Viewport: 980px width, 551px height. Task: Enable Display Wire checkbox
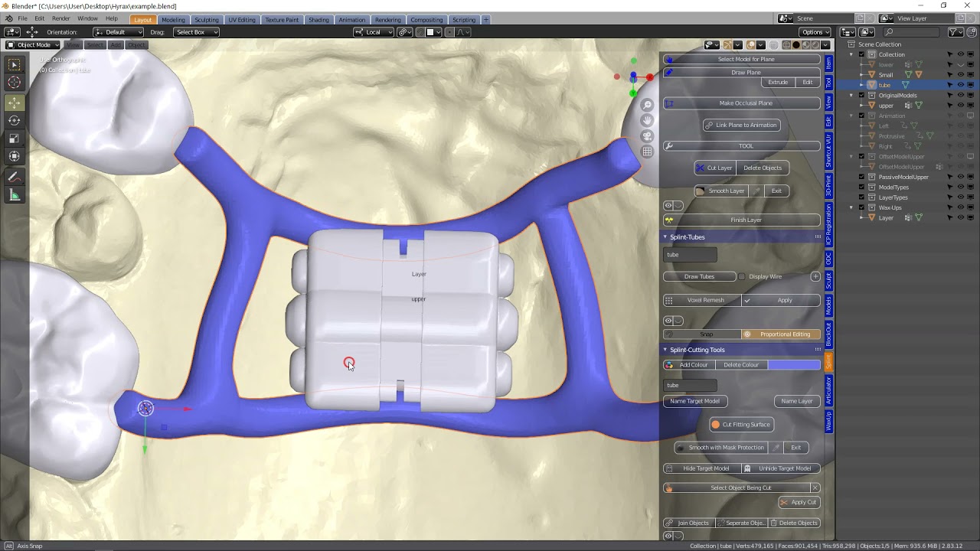pos(741,276)
